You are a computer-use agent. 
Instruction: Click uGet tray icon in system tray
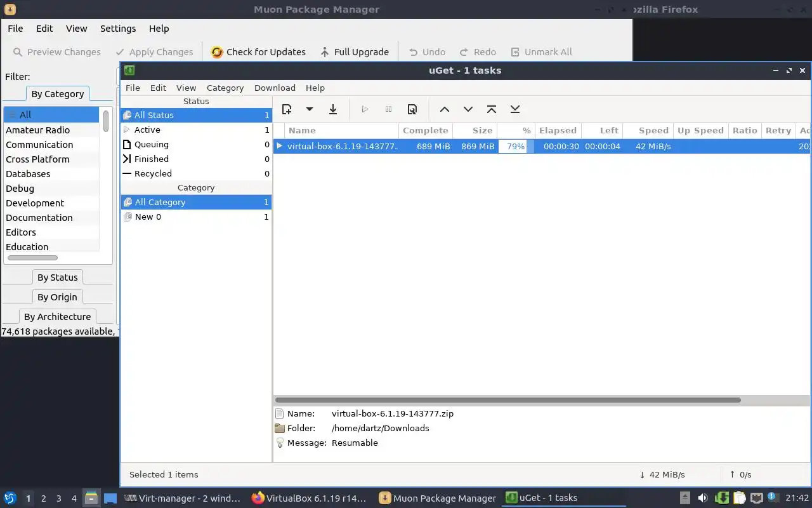click(721, 498)
